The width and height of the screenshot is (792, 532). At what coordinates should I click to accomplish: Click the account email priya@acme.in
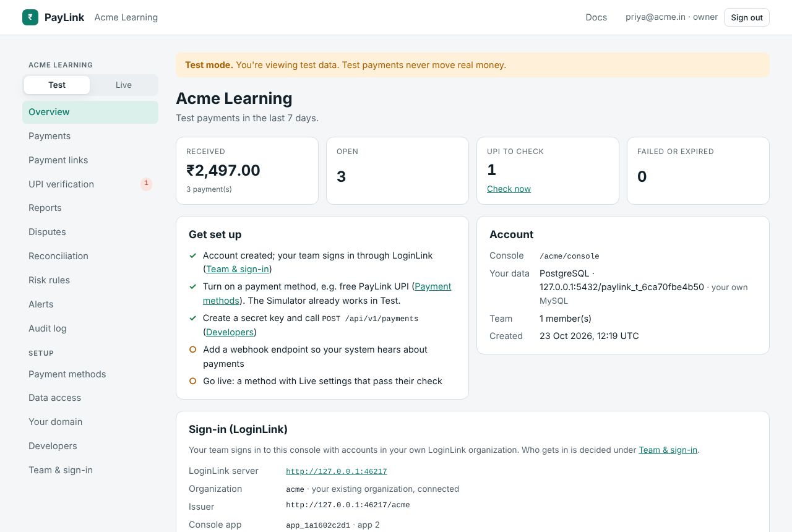[656, 17]
